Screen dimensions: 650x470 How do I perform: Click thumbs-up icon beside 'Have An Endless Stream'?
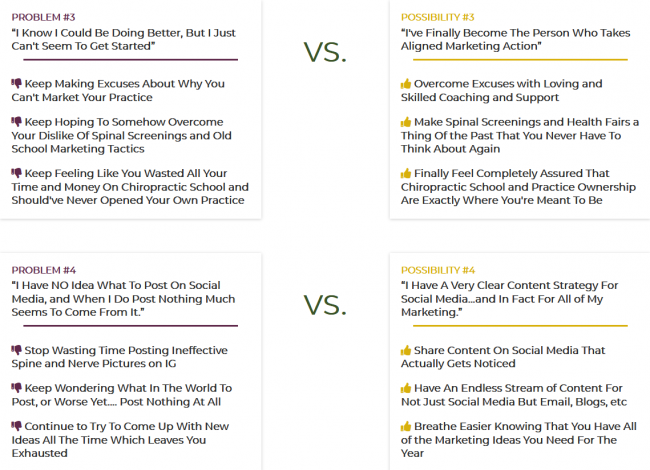pos(406,388)
